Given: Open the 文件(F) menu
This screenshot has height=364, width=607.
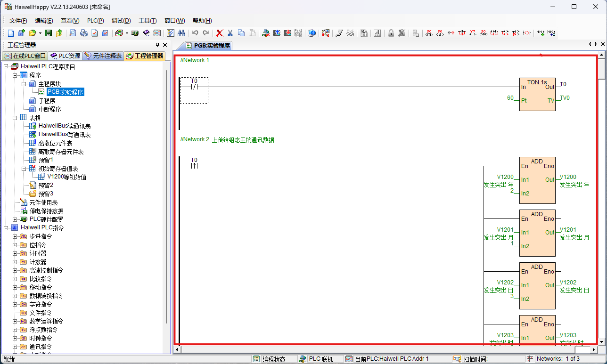Looking at the screenshot, I should click(x=18, y=21).
